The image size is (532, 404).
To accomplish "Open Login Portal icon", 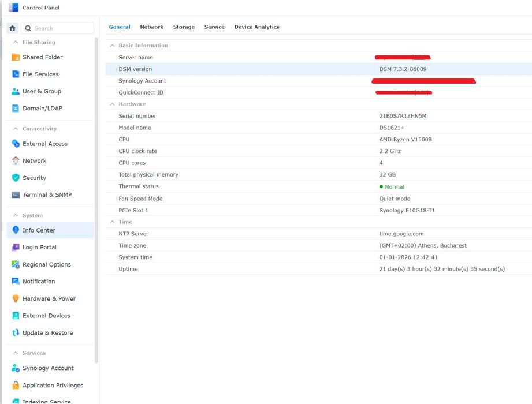I will pos(16,247).
